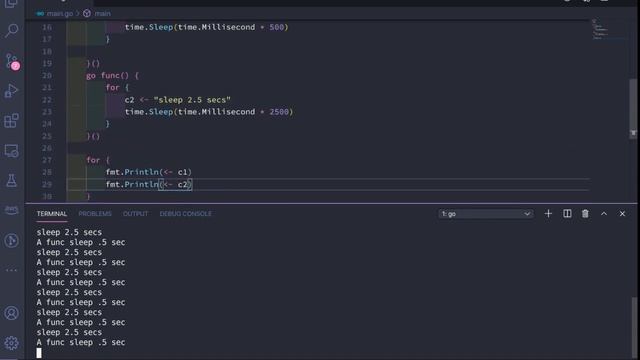
Task: Open the AWS toolkit view
Action: point(12,210)
